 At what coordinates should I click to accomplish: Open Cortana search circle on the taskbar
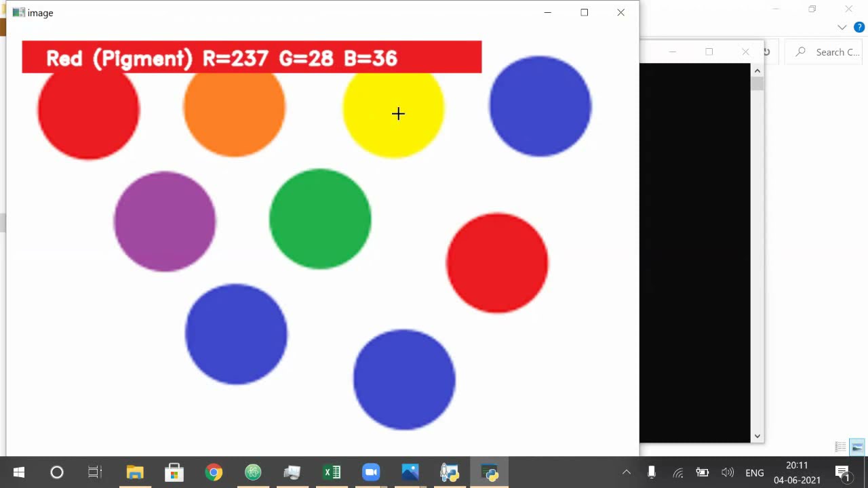click(57, 472)
